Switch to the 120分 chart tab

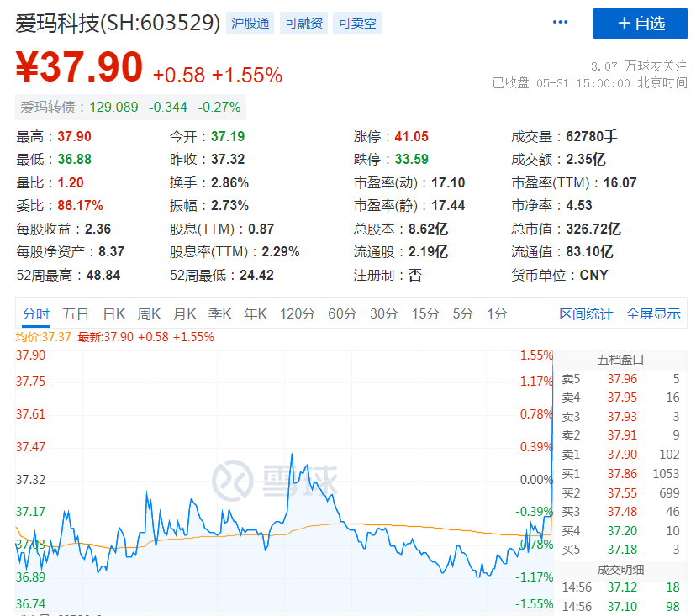tap(298, 313)
